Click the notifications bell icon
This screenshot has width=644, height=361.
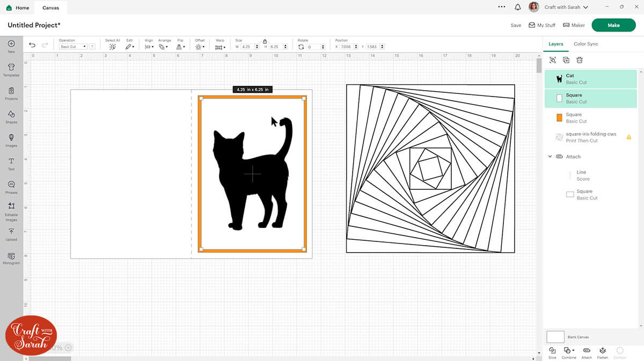point(517,8)
